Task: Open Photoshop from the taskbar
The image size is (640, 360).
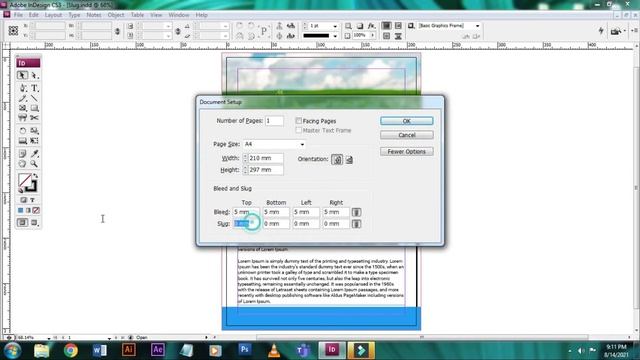Action: coord(244,350)
